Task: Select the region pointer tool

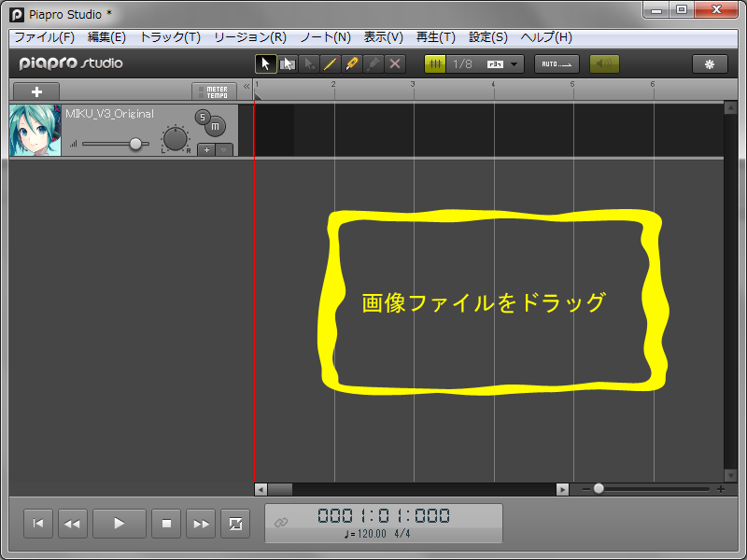Action: (x=288, y=63)
